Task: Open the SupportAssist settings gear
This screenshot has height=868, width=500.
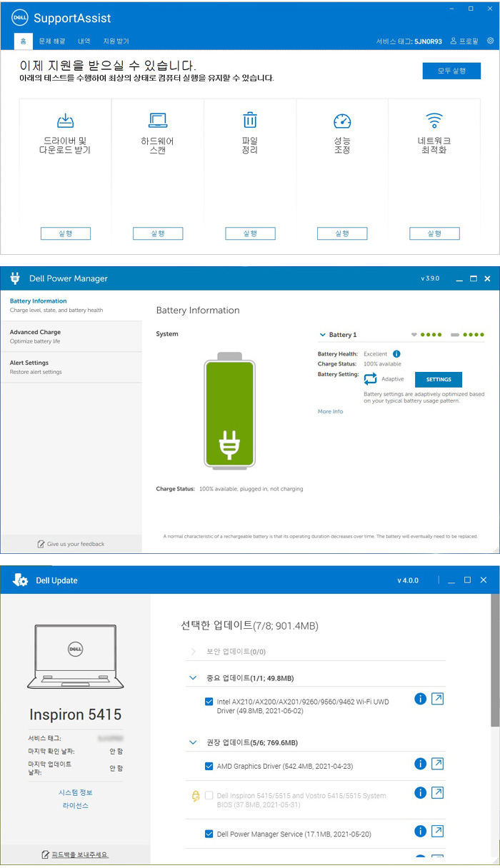Action: [x=491, y=41]
